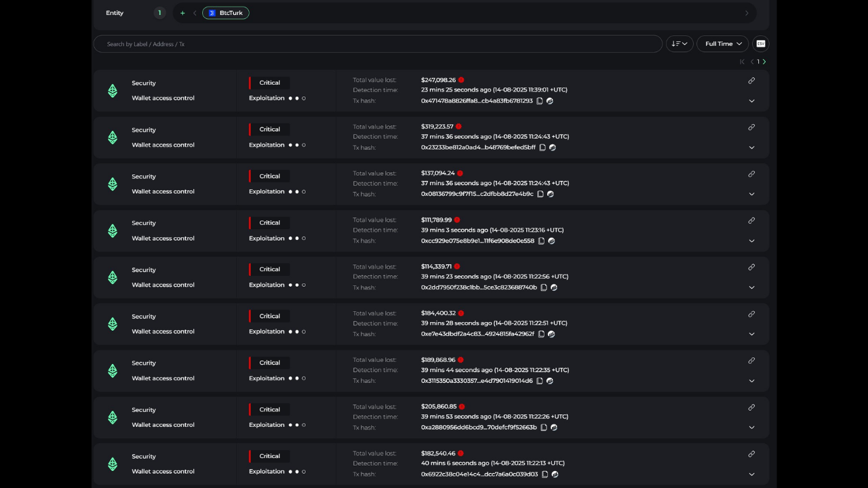Open the sort order dropdown
The width and height of the screenshot is (868, 488).
pos(679,43)
